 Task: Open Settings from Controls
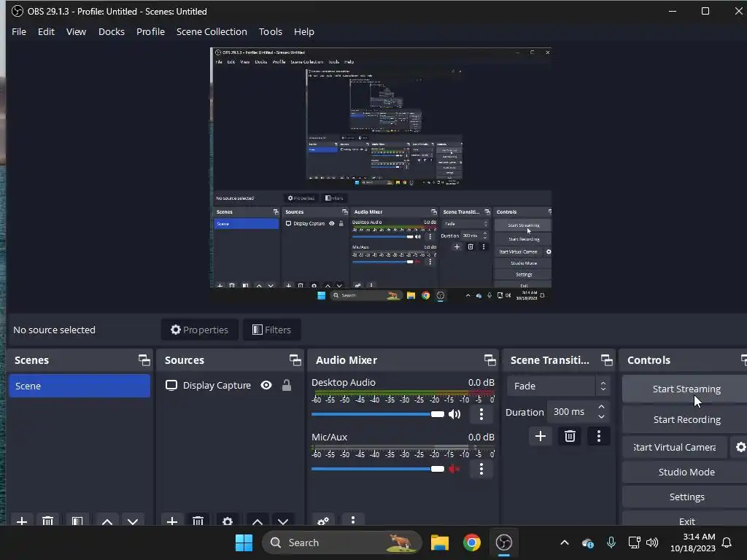tap(686, 497)
